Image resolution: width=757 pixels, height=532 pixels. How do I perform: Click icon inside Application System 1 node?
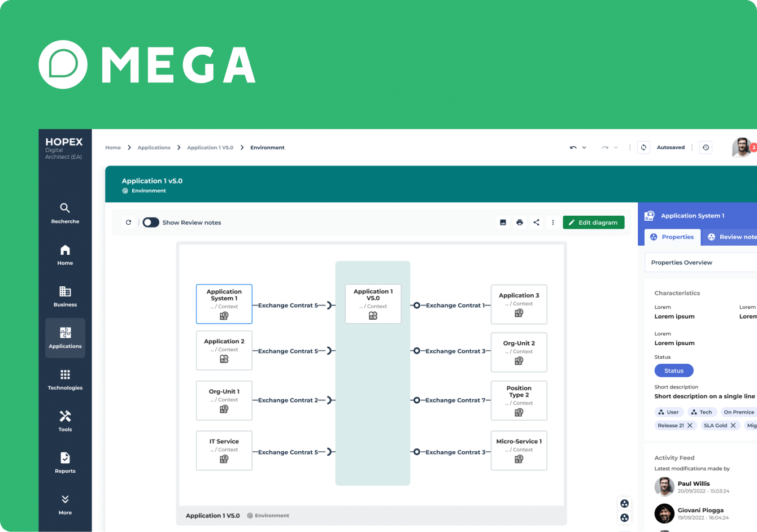224,316
